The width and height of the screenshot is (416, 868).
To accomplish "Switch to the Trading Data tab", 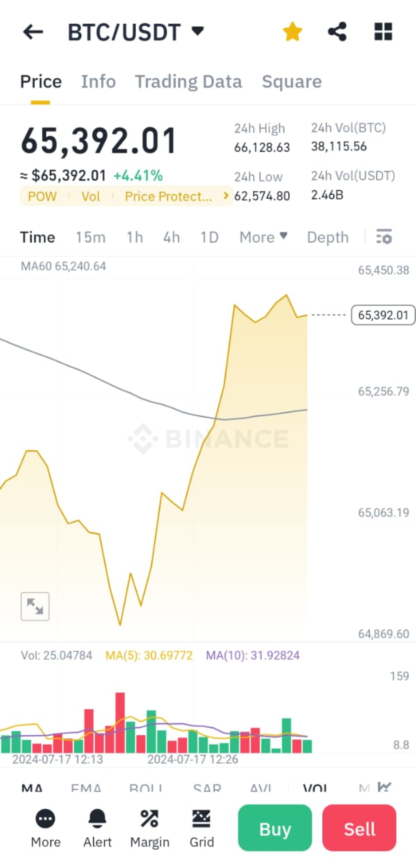I will point(188,82).
